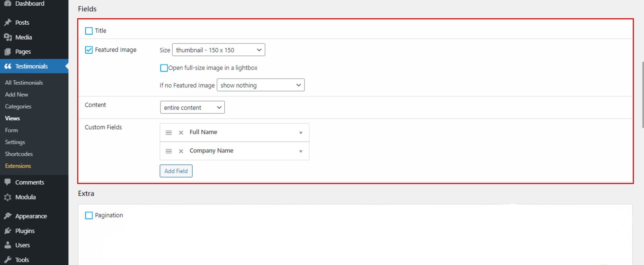644x265 pixels.
Task: Expand the Full Name field options
Action: pos(301,133)
